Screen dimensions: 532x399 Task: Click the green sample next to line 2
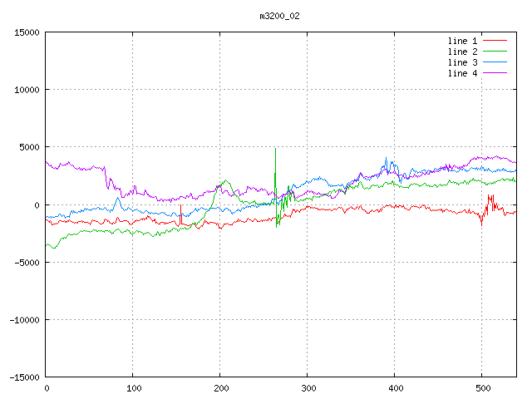[495, 52]
